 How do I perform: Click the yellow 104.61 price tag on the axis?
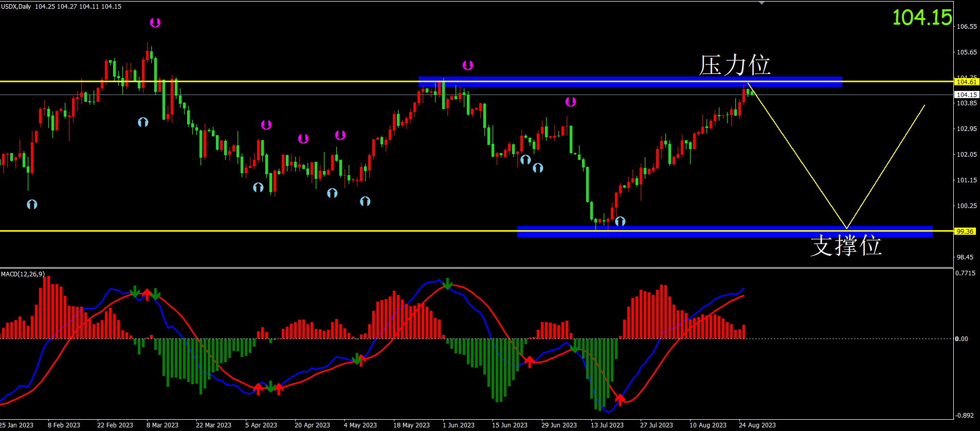(966, 82)
